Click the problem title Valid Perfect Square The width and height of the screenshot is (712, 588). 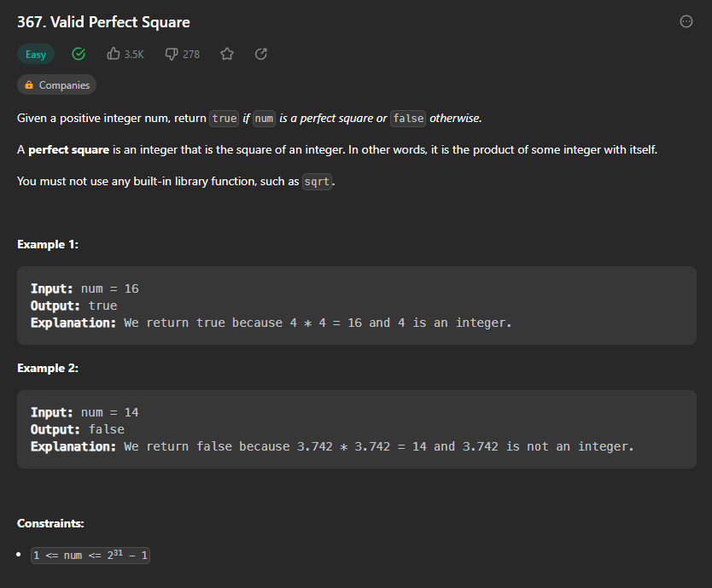(103, 22)
